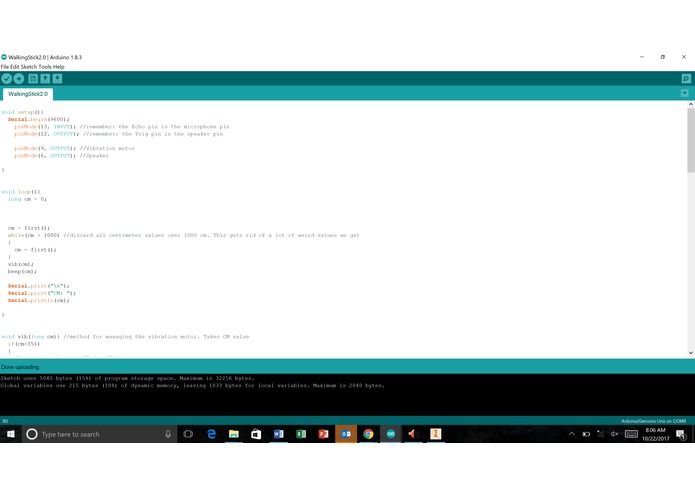Upload sketch using the arrow icon
695x494 pixels.
coord(19,79)
